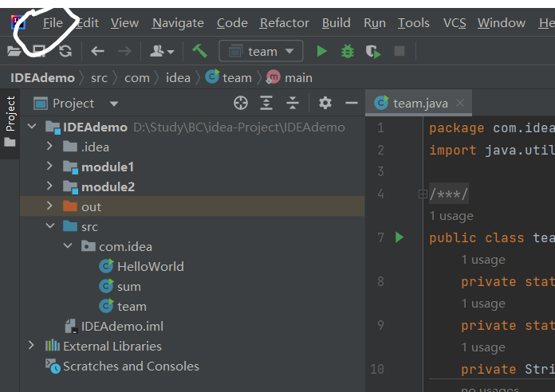Navigate forward with the right arrow

coord(124,51)
